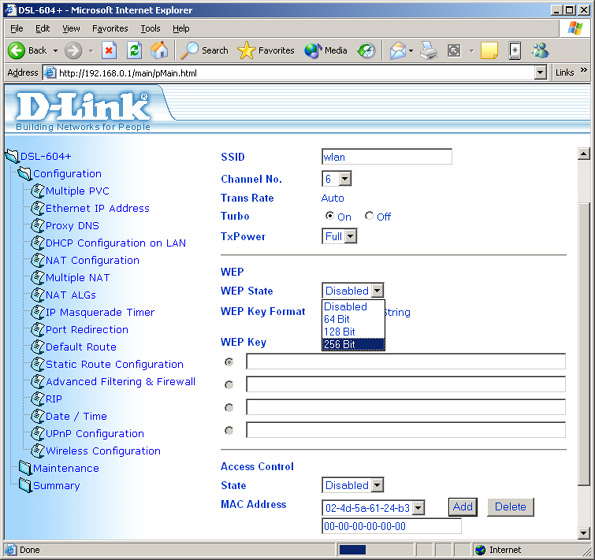Click the SSID text field

coord(387,157)
